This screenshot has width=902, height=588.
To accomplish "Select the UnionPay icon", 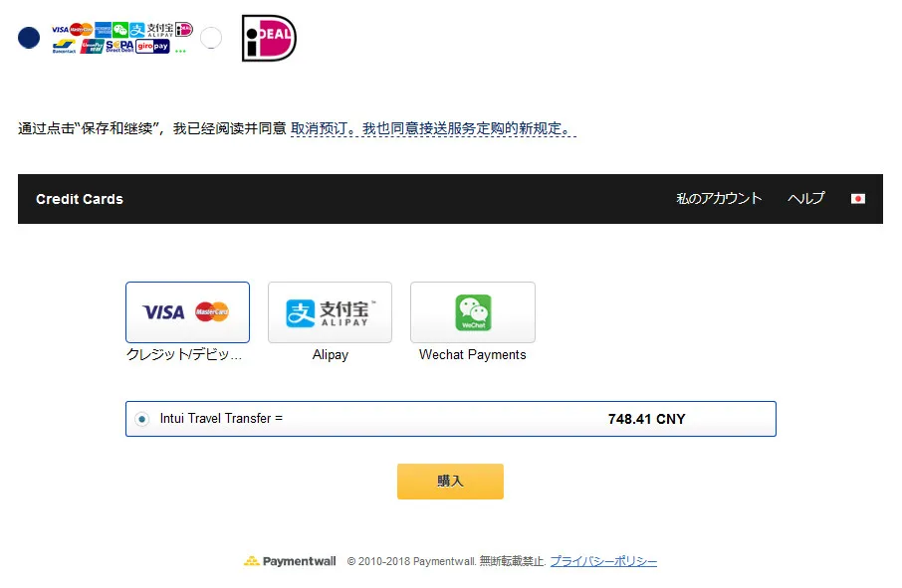I will pos(93,45).
